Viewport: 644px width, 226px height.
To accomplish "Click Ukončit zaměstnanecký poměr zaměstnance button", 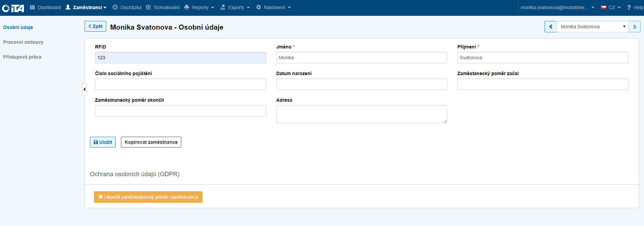I will (148, 197).
